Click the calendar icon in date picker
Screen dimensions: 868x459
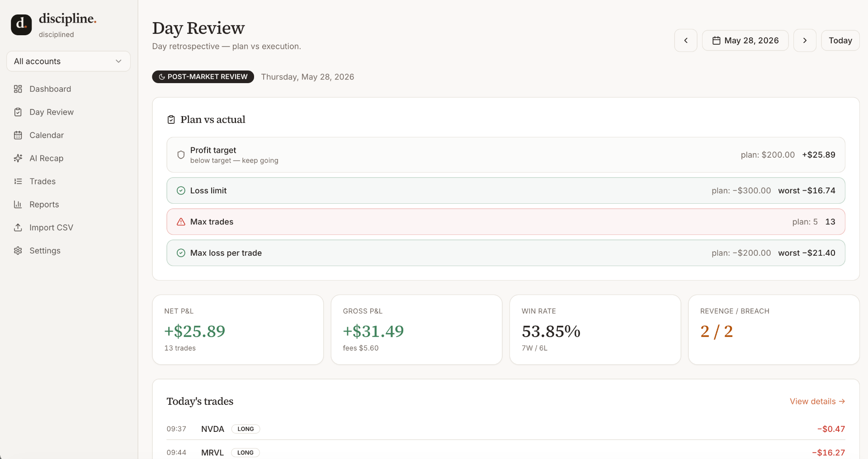717,41
